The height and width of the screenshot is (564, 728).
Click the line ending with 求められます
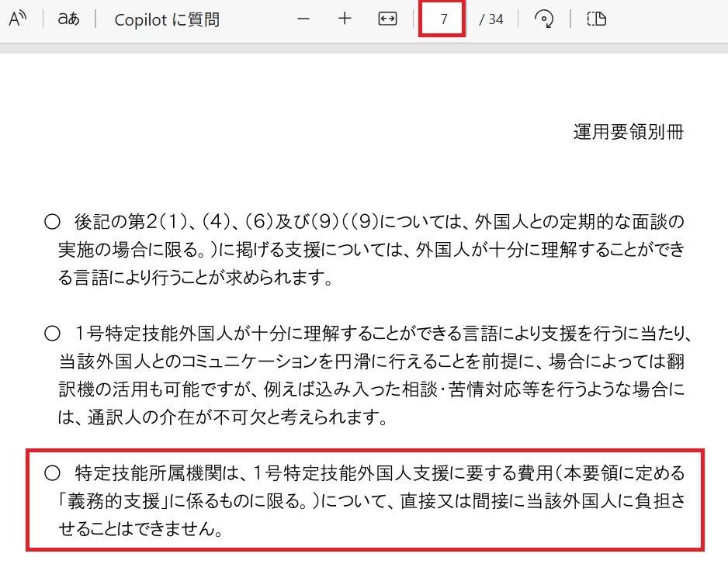[x=196, y=279]
